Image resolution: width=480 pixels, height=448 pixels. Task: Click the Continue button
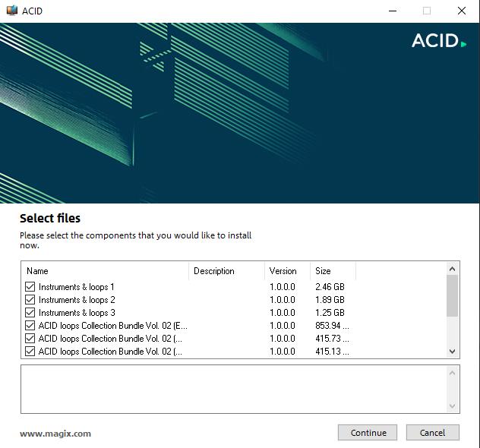coord(368,432)
